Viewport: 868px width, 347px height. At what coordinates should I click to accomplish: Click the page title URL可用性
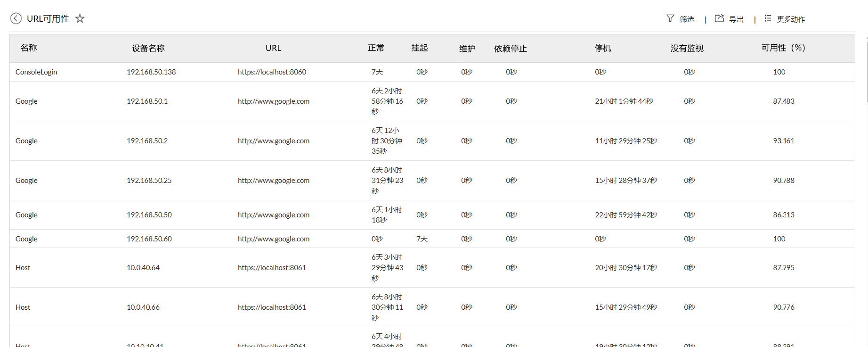[x=48, y=18]
